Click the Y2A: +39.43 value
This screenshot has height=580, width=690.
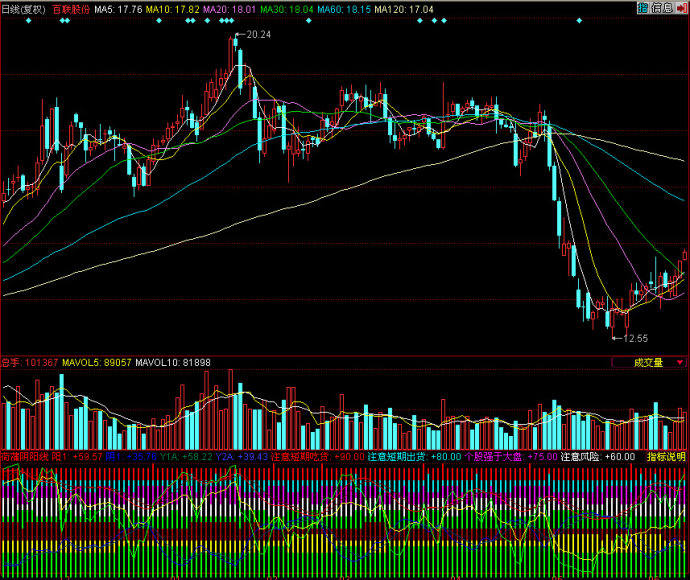[x=242, y=457]
